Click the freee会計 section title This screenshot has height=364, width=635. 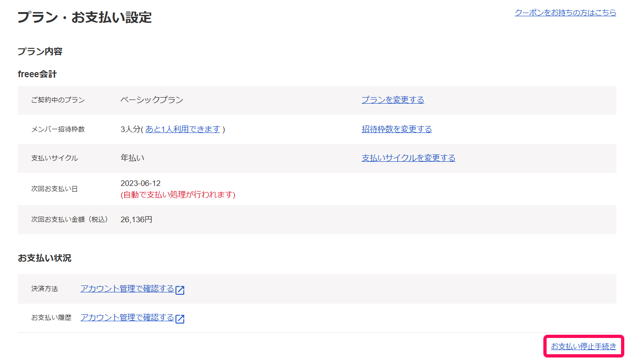(x=37, y=74)
